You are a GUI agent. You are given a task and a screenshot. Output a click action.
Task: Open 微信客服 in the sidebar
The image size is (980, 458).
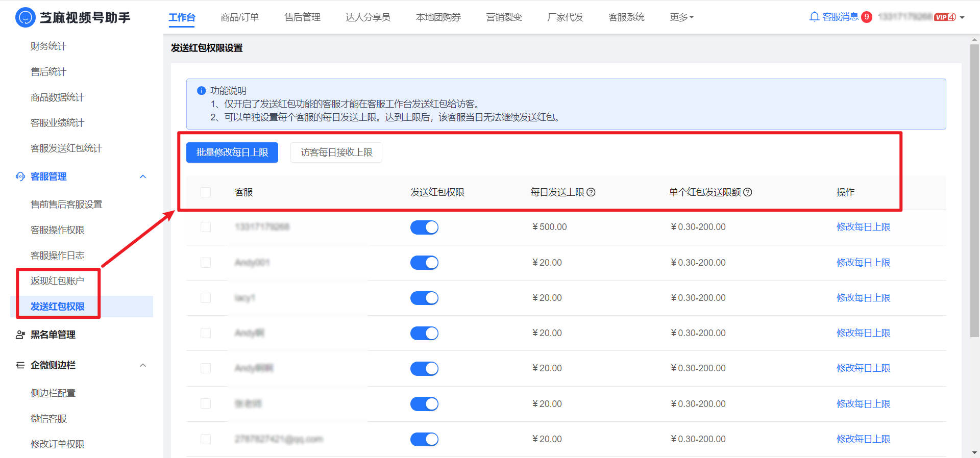click(48, 419)
